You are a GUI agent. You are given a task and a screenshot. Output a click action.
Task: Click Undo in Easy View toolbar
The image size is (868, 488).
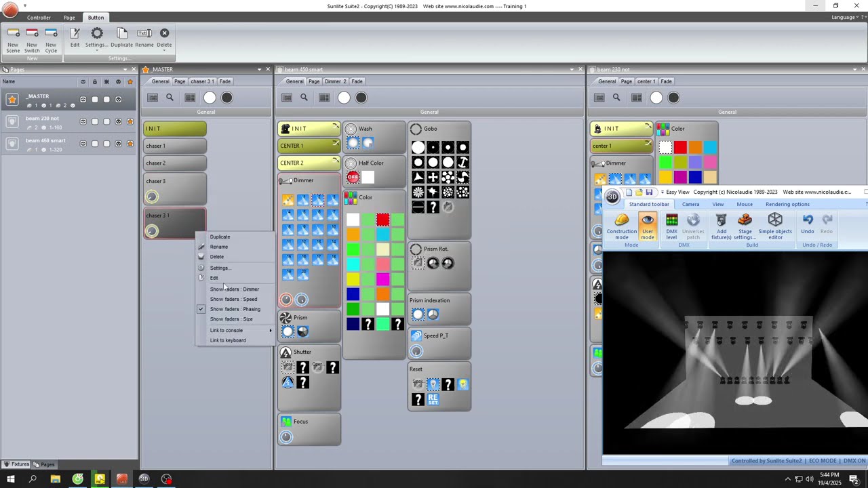pyautogui.click(x=807, y=224)
